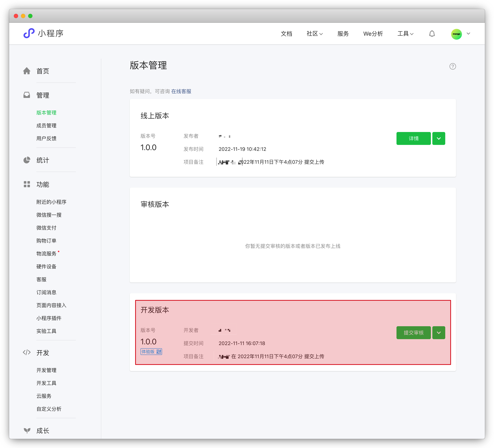Open 硬件设备 in the sidebar
The image size is (494, 448).
[46, 266]
